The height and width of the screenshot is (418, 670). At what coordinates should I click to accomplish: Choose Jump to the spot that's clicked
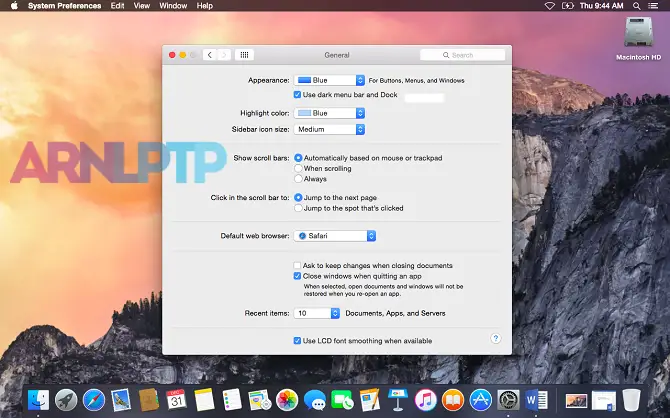(x=298, y=208)
